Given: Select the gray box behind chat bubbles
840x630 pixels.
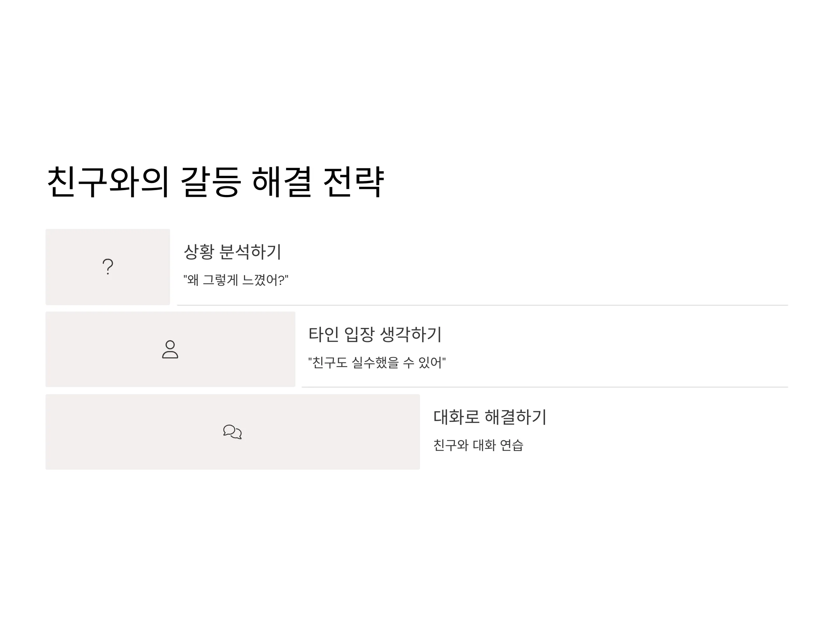Looking at the screenshot, I should pos(233,432).
